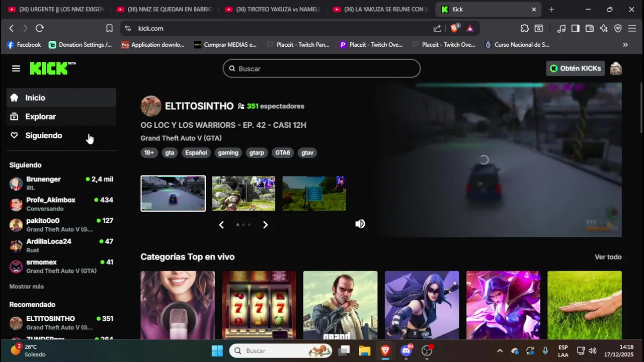Show more bookmarks chevron
The width and height of the screenshot is (644, 362).
tap(625, 45)
